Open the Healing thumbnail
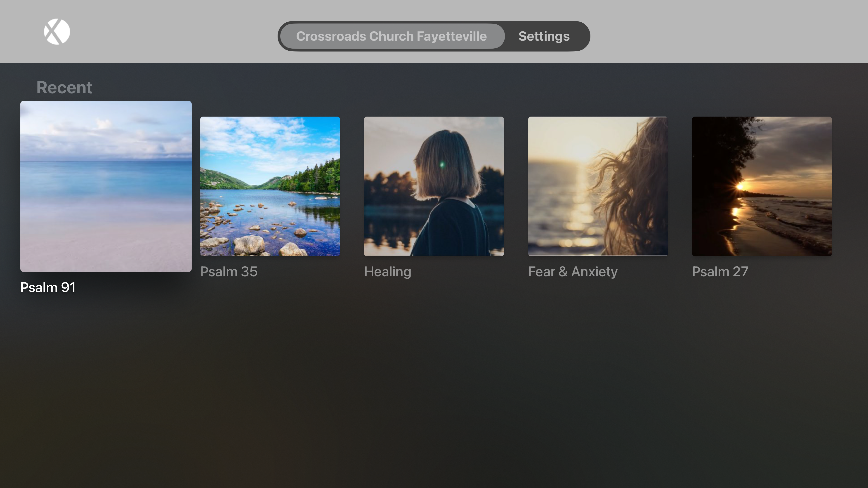 click(x=434, y=186)
